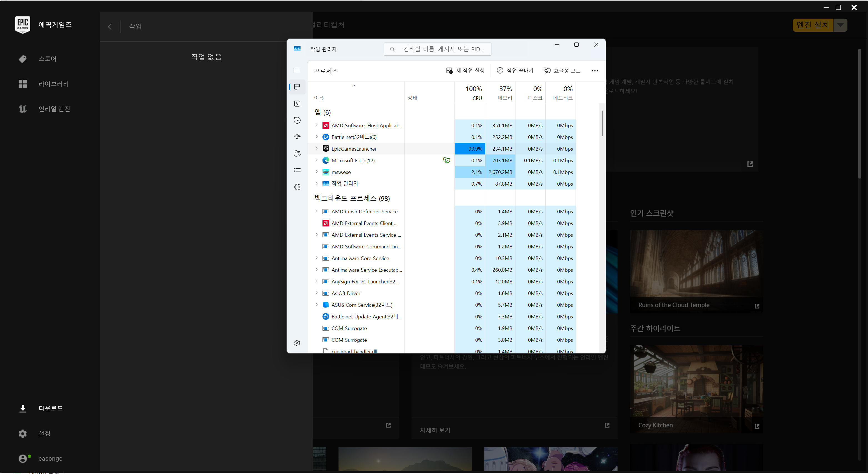Click the msw.exe process icon
Image resolution: width=868 pixels, height=474 pixels.
[x=326, y=172]
